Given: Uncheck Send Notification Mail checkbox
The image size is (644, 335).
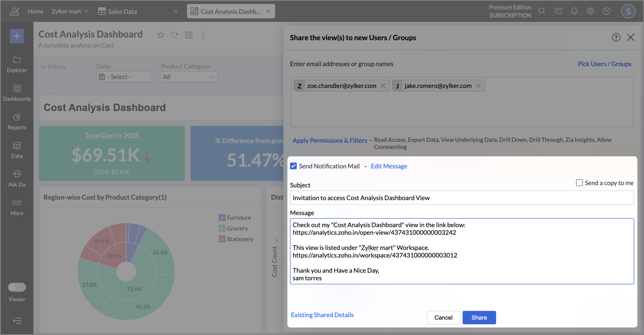Looking at the screenshot, I should (293, 166).
